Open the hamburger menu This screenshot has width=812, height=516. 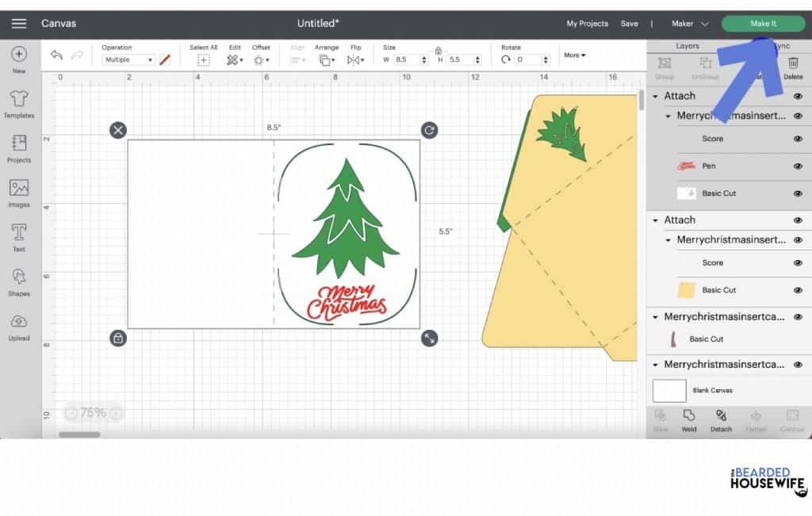coord(19,23)
